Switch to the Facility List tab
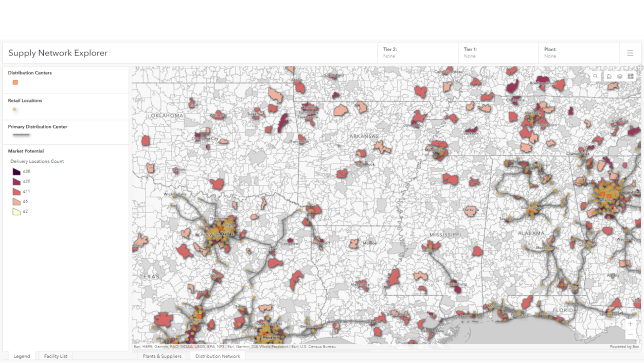Viewport: 644px width, 363px height. pos(55,356)
